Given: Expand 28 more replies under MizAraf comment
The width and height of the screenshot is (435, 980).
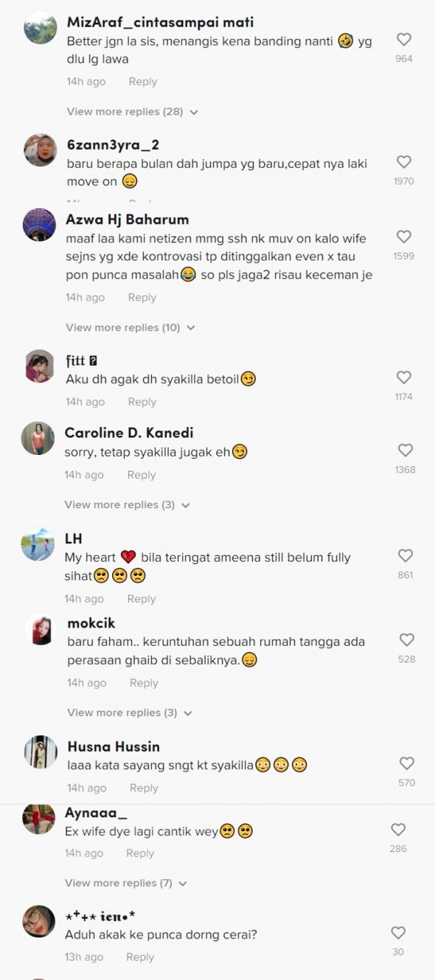Looking at the screenshot, I should point(133,112).
